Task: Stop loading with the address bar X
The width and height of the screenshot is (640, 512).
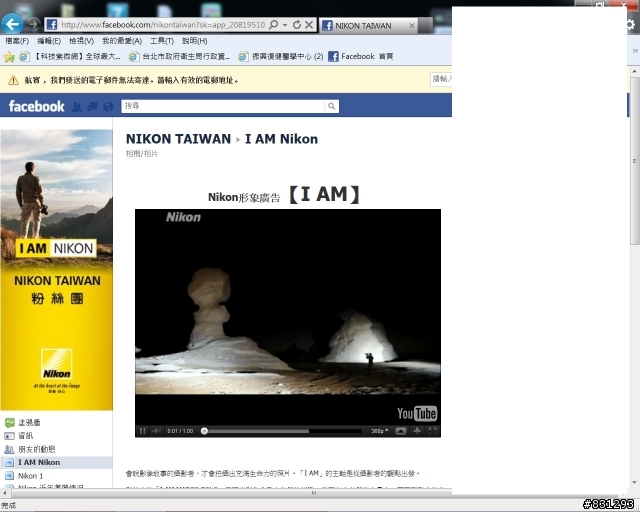Action: 309,25
